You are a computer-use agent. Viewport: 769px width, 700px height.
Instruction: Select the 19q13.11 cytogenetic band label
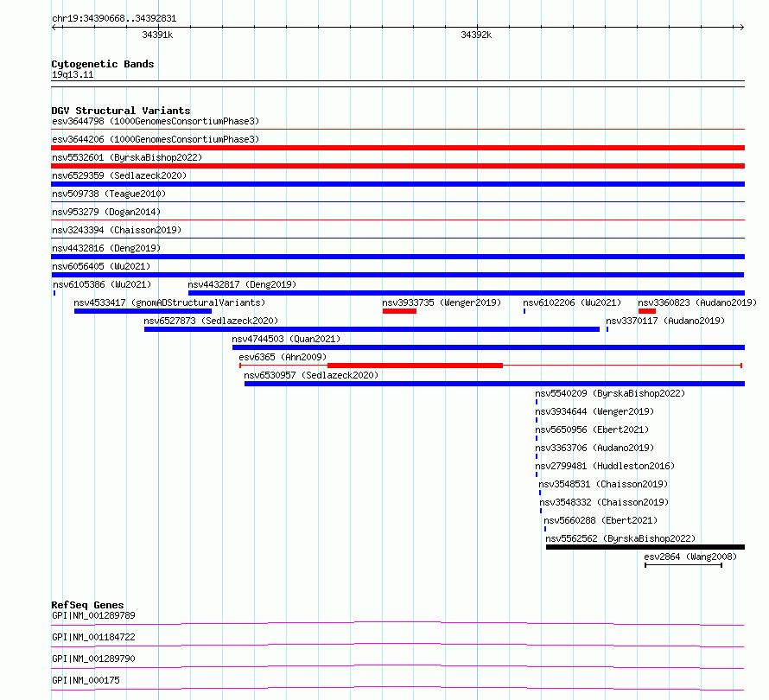pos(73,74)
